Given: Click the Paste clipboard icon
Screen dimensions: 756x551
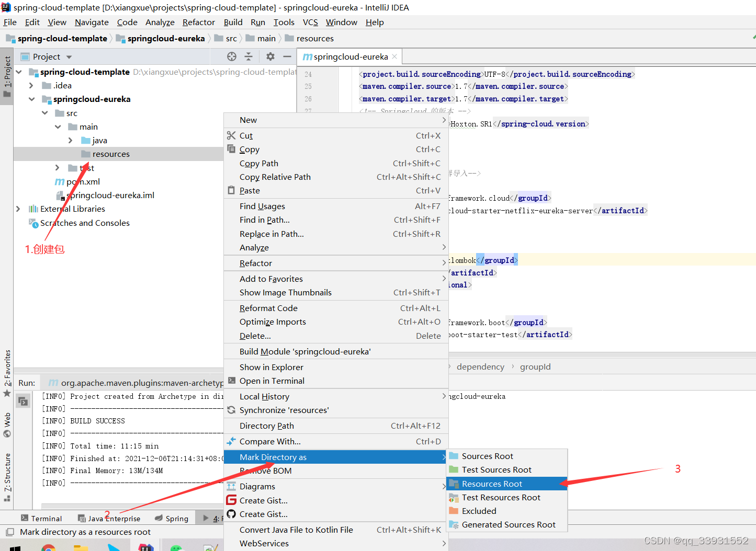Looking at the screenshot, I should click(x=231, y=190).
